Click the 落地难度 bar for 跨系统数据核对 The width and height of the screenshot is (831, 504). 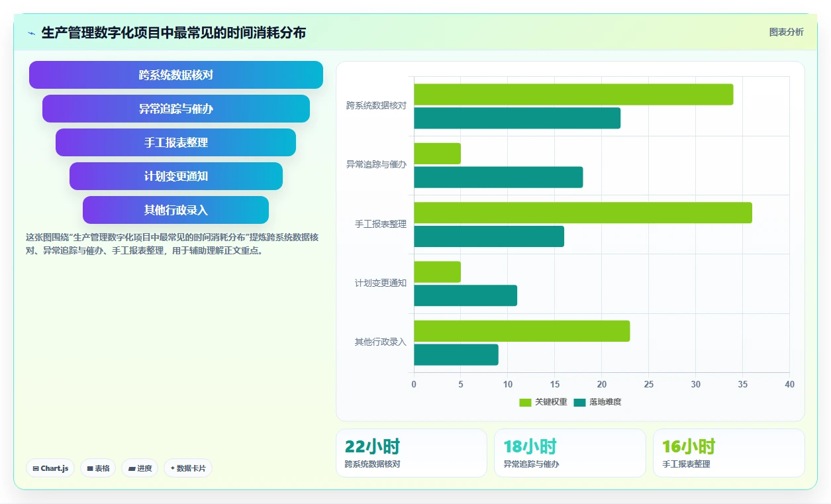[517, 118]
